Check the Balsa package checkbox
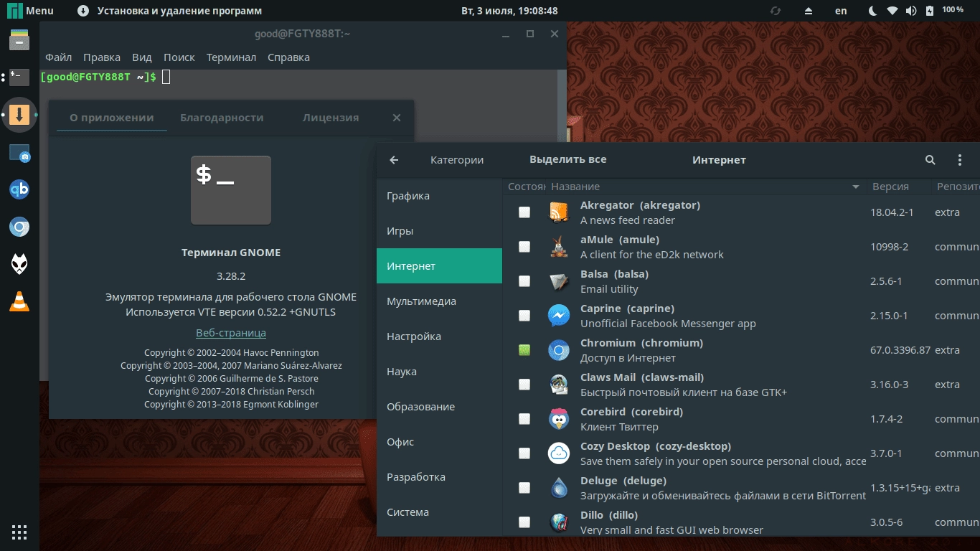This screenshot has height=551, width=980. click(x=524, y=281)
